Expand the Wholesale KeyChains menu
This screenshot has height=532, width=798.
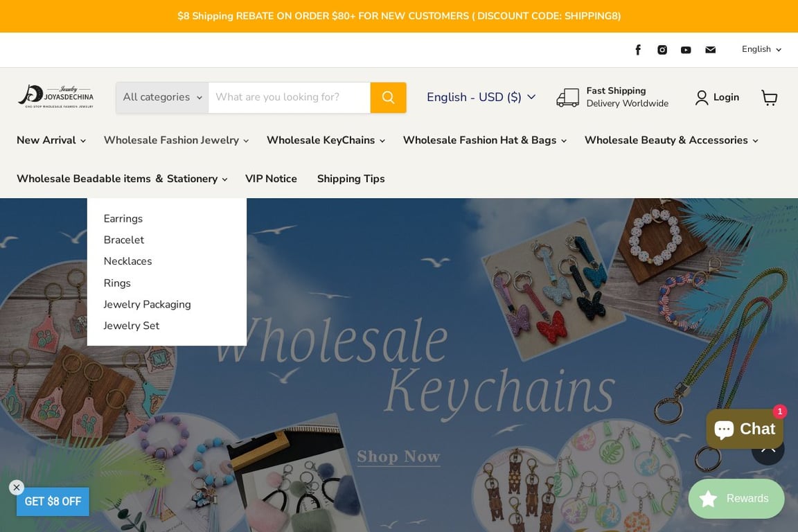point(326,140)
